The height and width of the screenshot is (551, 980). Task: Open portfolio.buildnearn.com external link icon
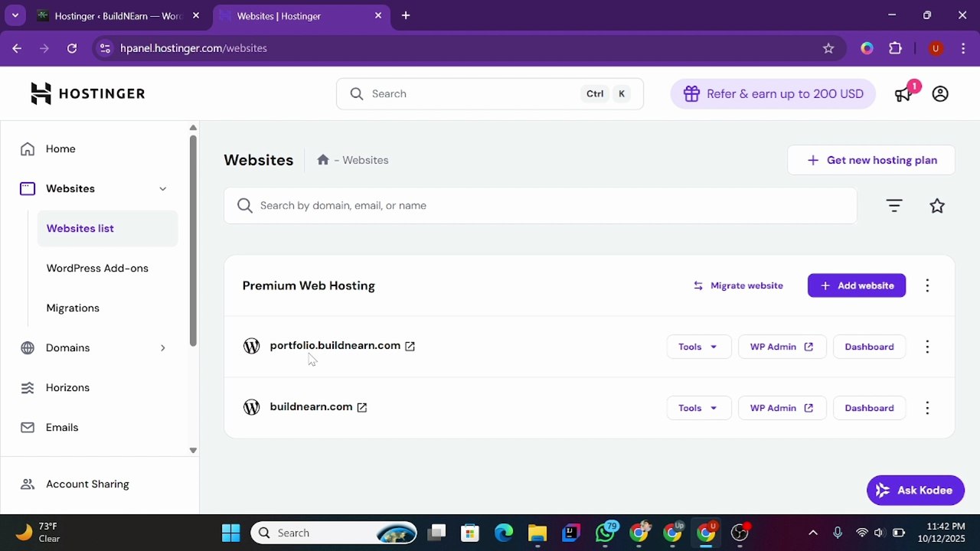(x=410, y=346)
